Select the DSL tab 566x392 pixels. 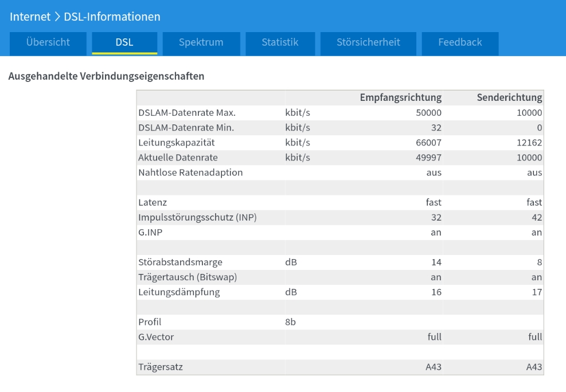coord(124,42)
